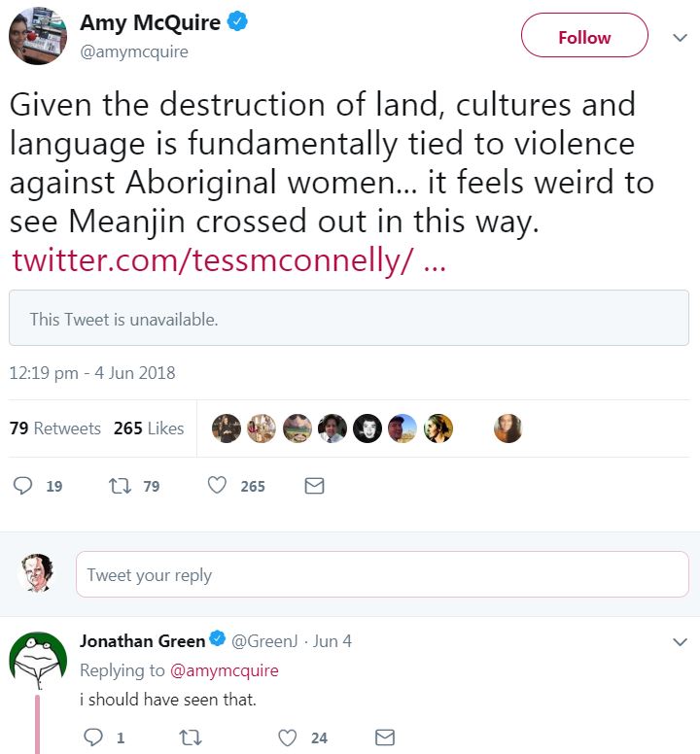Send Amy's tweet via direct message
Screen dimensions: 700x754
(314, 486)
